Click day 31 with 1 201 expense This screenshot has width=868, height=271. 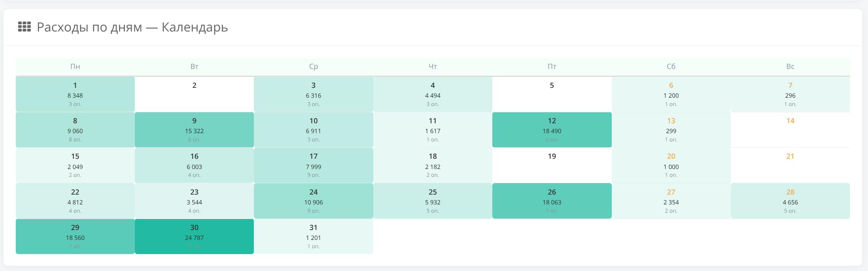coord(313,236)
